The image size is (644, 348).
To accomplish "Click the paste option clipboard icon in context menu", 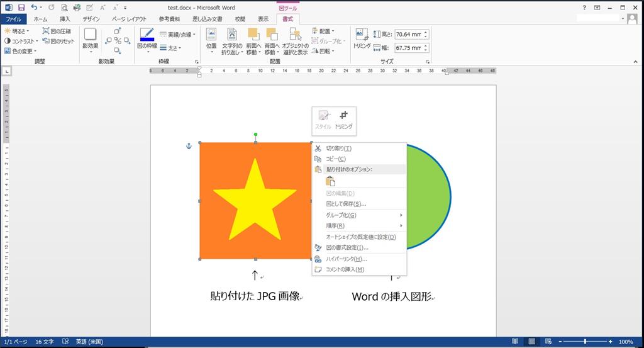I will 330,181.
